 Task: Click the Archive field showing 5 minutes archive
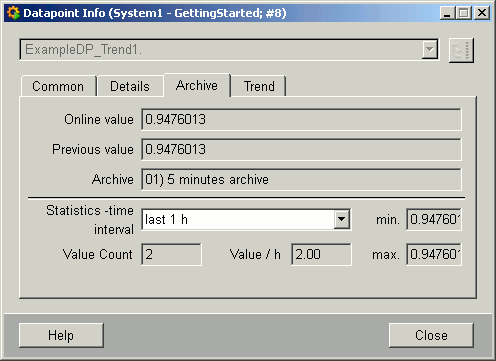pos(301,179)
